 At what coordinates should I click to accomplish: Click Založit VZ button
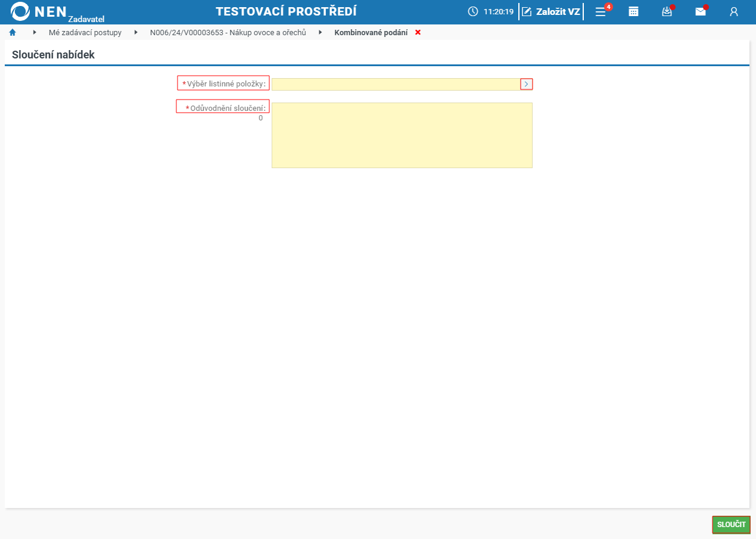[551, 11]
